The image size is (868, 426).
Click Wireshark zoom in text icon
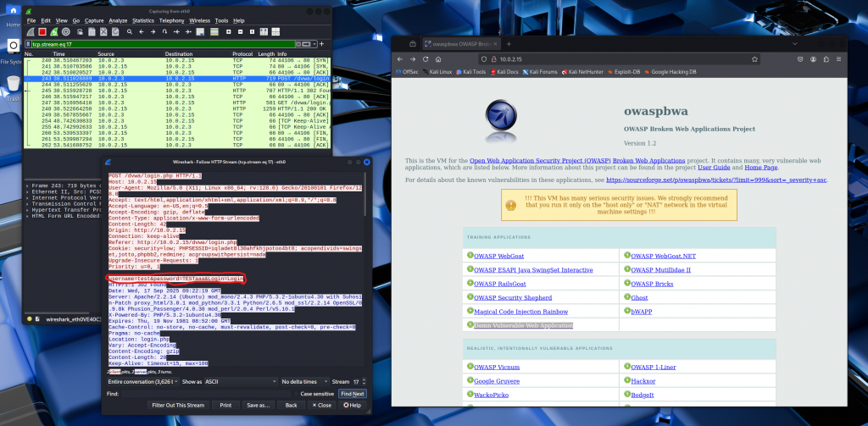click(x=228, y=31)
